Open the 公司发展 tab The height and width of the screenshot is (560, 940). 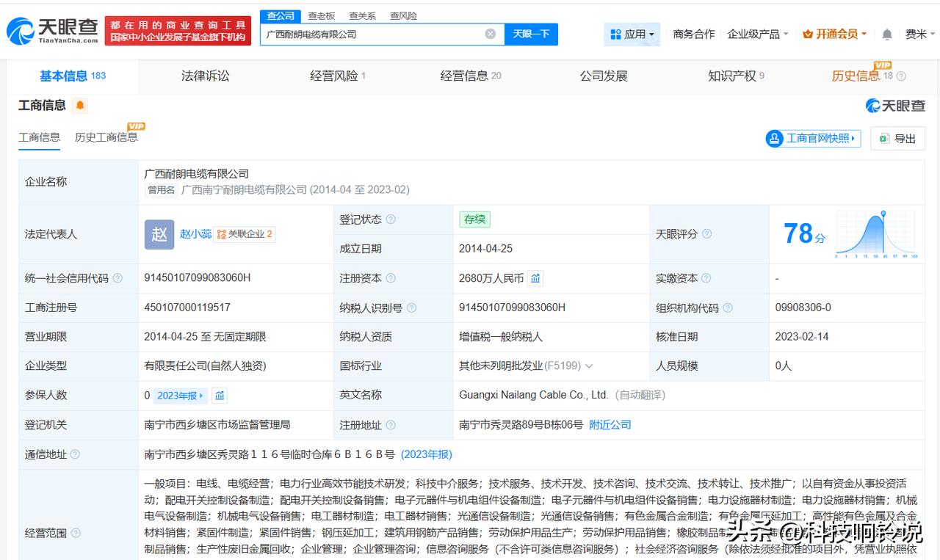[604, 76]
